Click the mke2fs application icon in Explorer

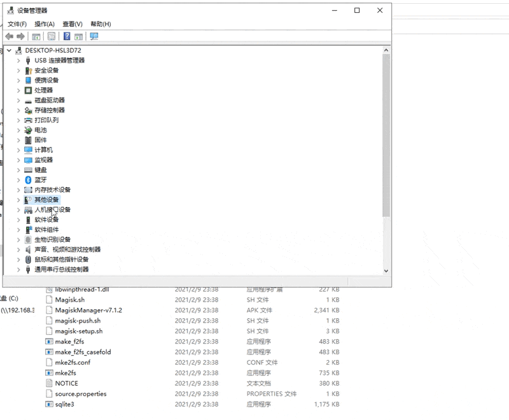pos(49,373)
